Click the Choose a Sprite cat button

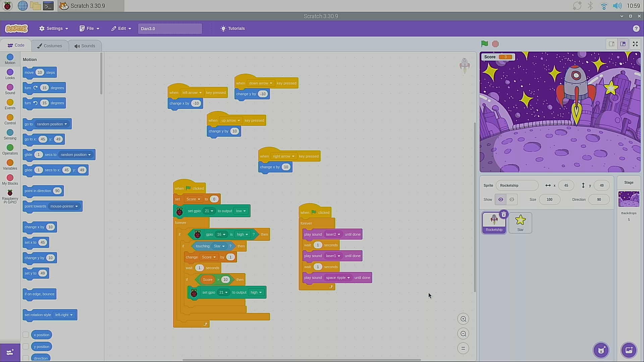click(x=601, y=350)
